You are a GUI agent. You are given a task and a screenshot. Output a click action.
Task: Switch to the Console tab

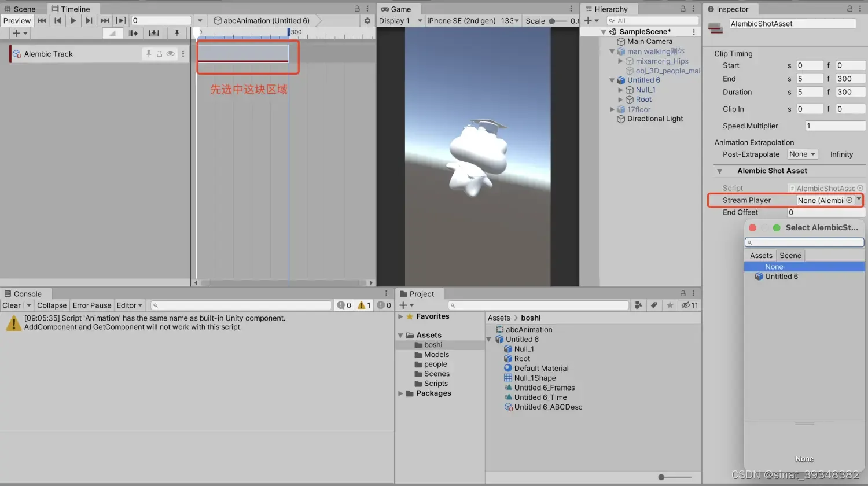(26, 293)
